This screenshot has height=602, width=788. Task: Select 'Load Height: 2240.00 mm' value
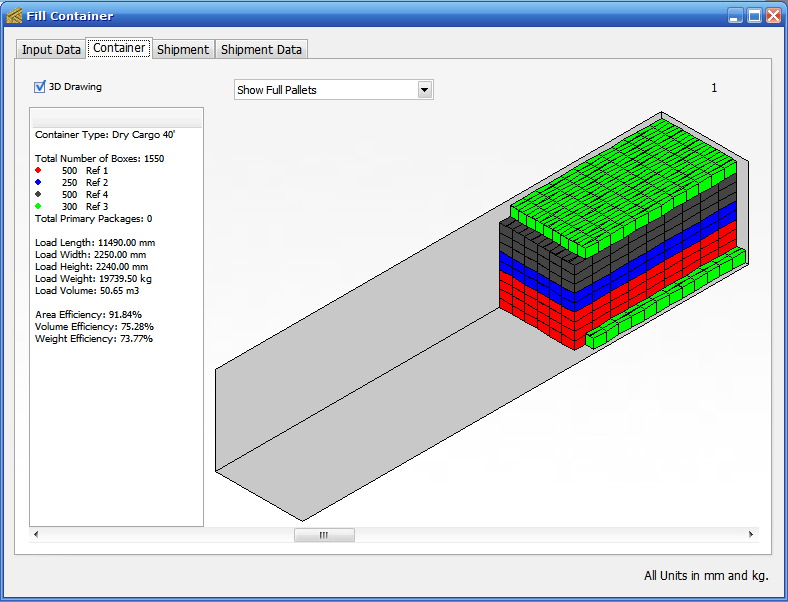[91, 267]
